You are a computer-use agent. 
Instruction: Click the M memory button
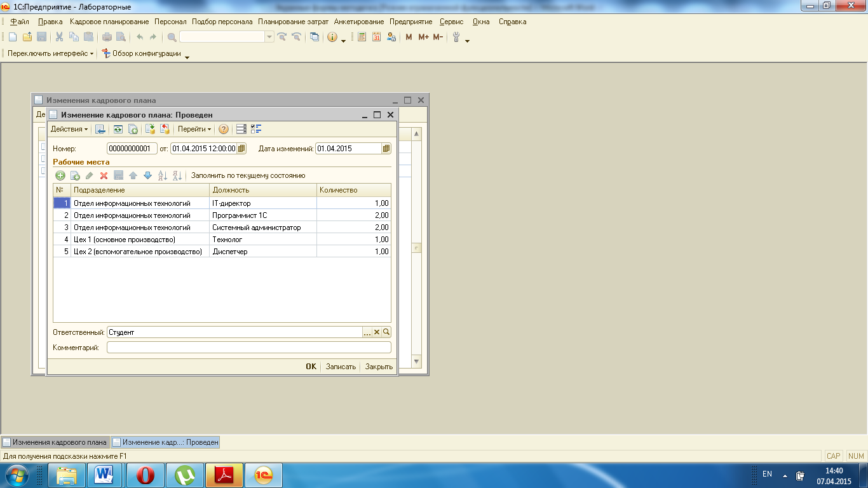pos(409,37)
